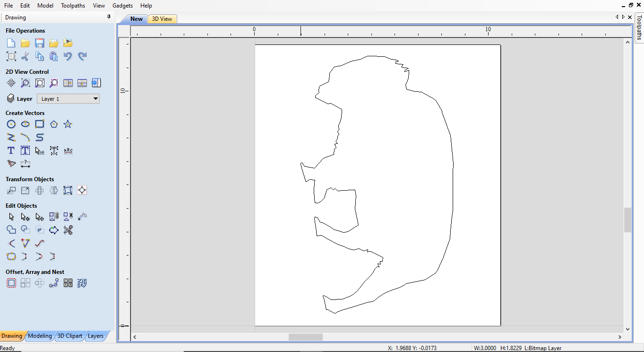Click the scroll down arrow of the canvas
Viewport: 644px width, 352px height.
click(627, 329)
